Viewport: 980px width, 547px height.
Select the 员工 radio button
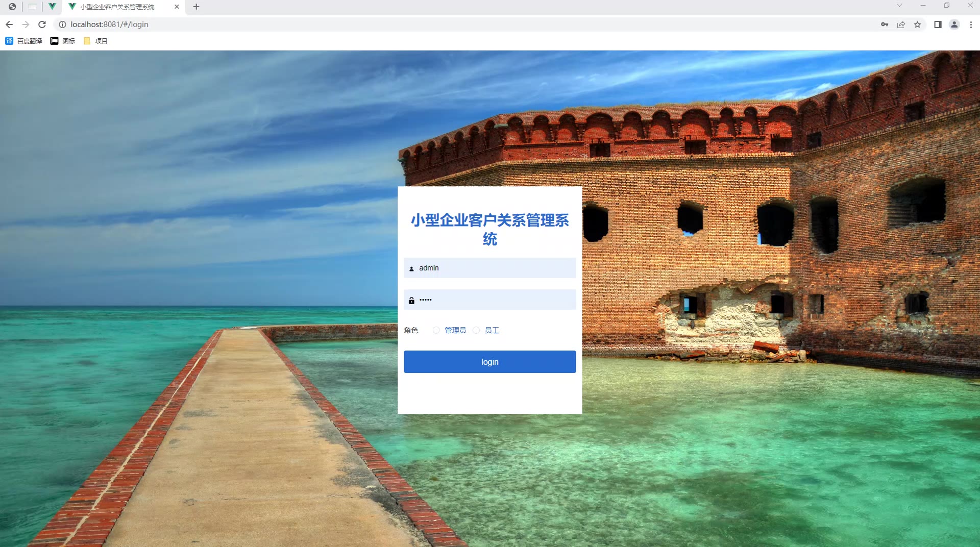(476, 330)
